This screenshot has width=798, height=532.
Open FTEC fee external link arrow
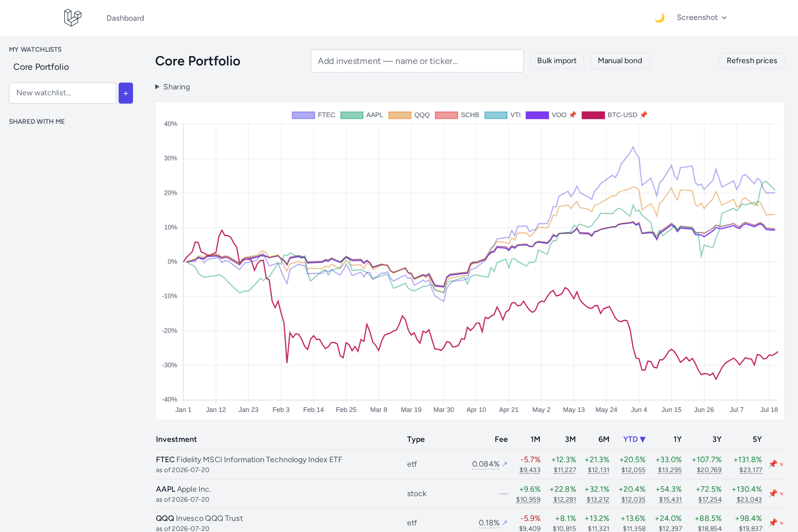(505, 464)
